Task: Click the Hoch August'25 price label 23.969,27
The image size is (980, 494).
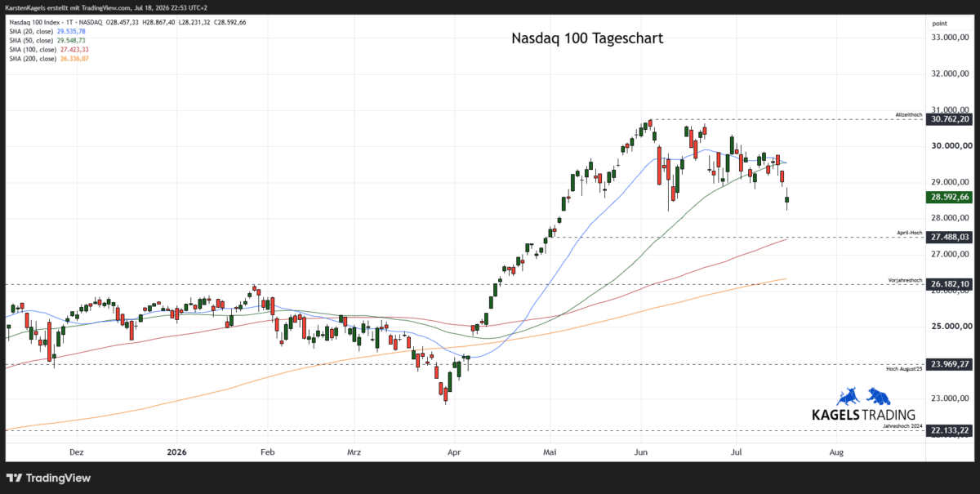Action: (949, 364)
